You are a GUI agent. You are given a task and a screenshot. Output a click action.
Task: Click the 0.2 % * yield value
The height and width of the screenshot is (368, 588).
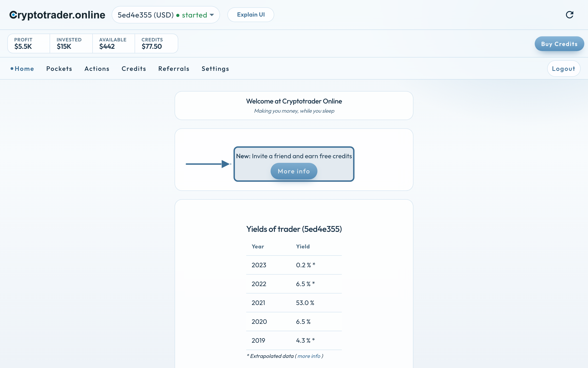(x=306, y=265)
